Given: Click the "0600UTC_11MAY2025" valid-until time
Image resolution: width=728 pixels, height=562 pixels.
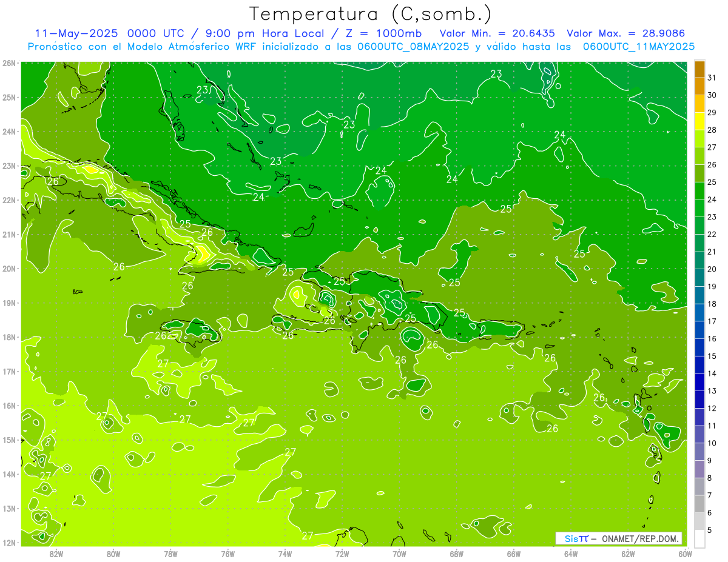Looking at the screenshot, I should pos(639,47).
